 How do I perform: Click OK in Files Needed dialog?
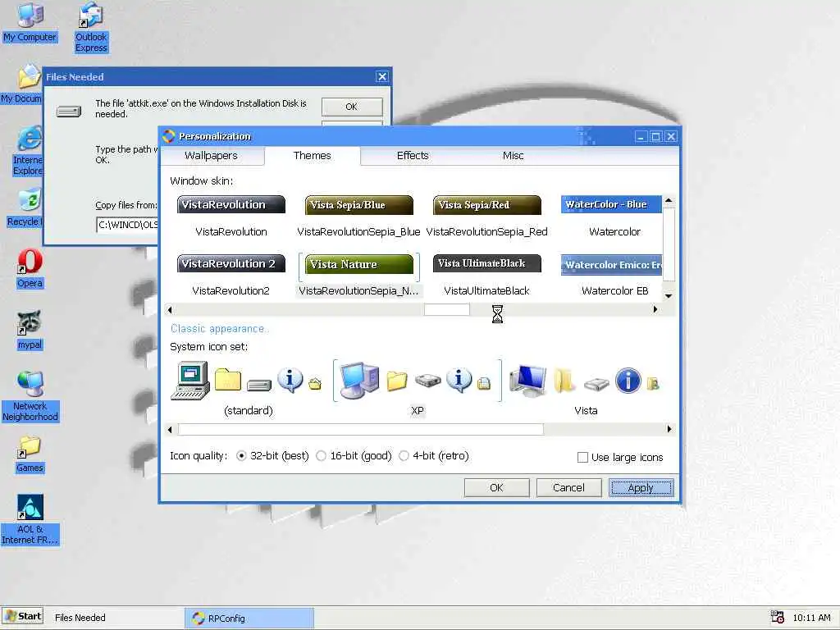tap(352, 107)
